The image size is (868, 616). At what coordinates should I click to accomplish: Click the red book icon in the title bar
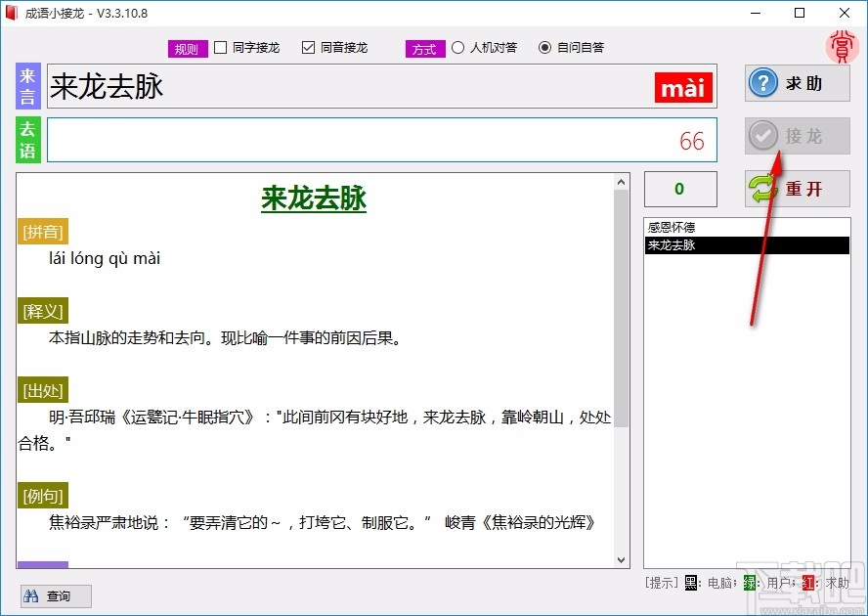click(13, 13)
